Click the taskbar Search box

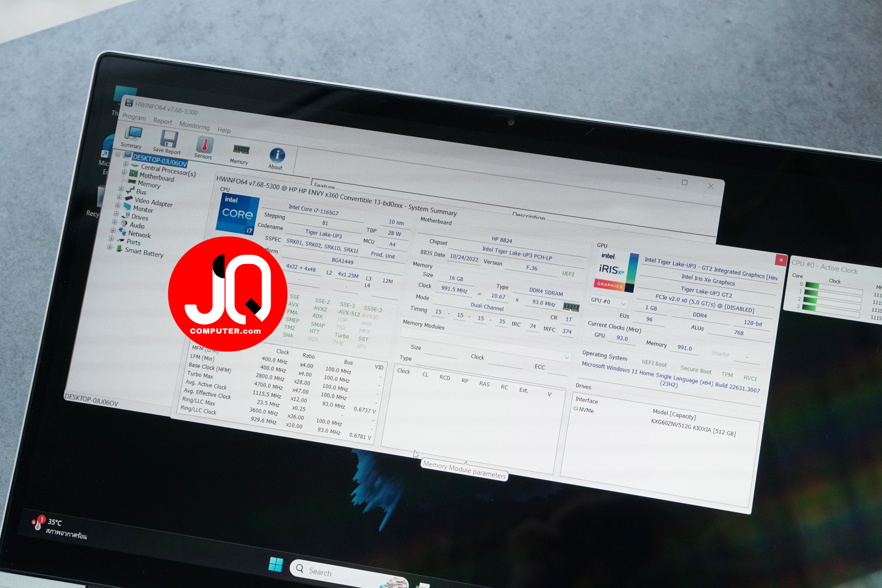348,574
